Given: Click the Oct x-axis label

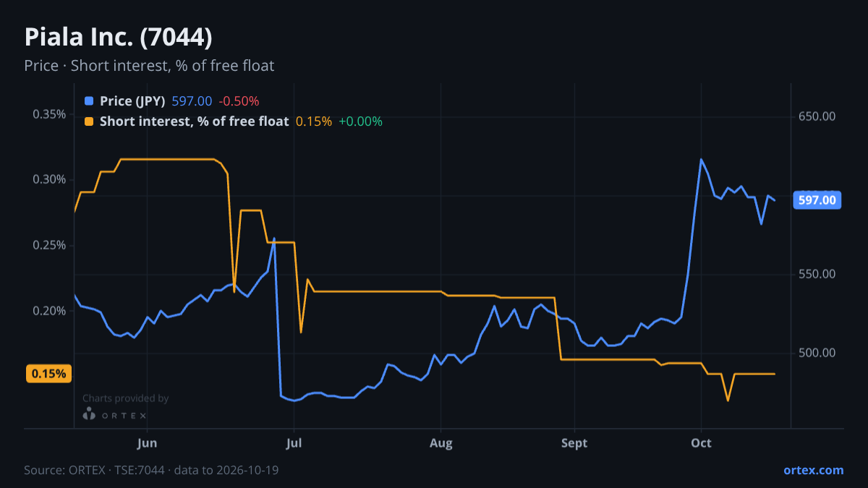Looking at the screenshot, I should (701, 443).
